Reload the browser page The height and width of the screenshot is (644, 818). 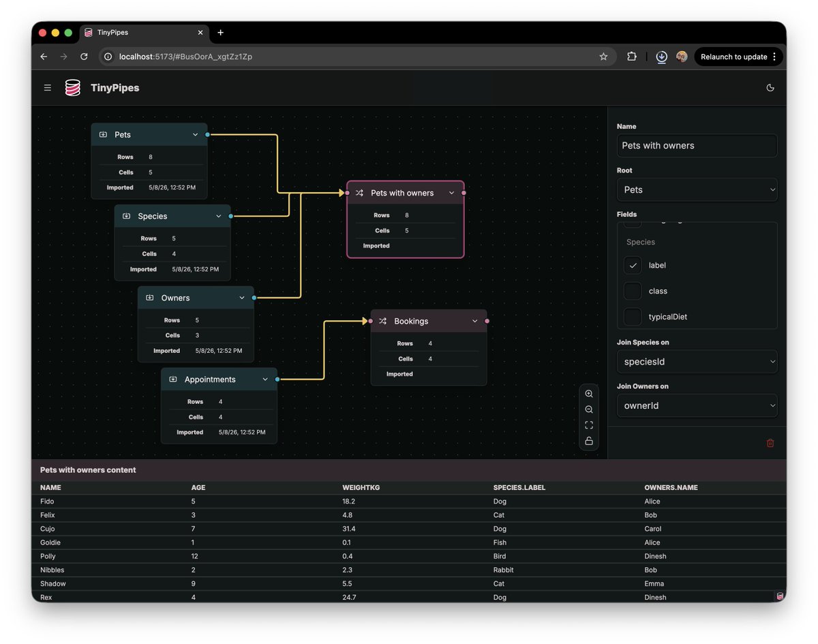coord(84,57)
